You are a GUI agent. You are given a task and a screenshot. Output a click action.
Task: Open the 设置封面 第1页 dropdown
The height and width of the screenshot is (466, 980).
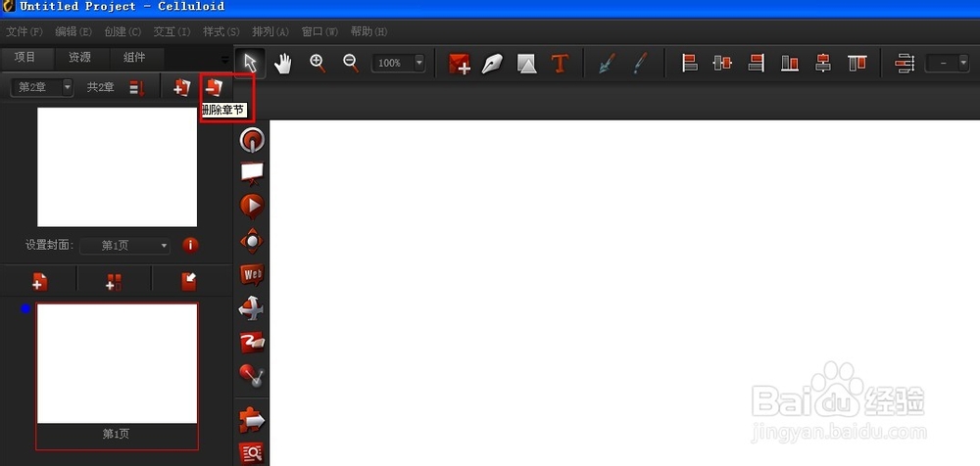click(x=124, y=246)
